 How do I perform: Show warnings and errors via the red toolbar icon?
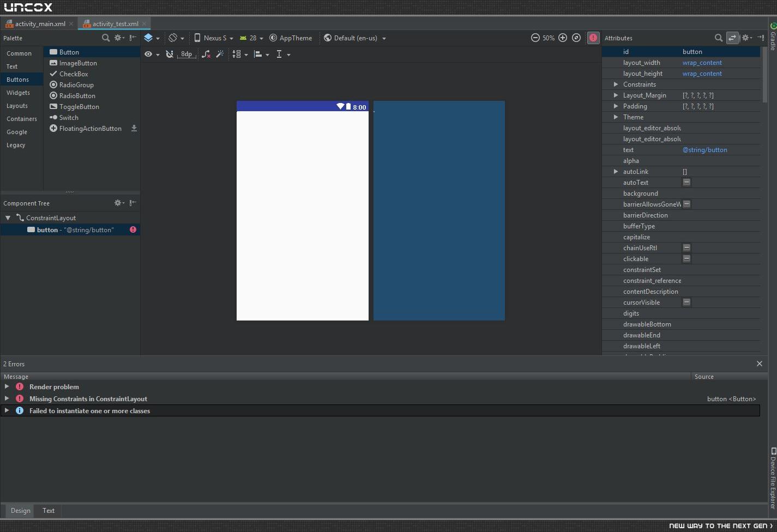coord(593,38)
